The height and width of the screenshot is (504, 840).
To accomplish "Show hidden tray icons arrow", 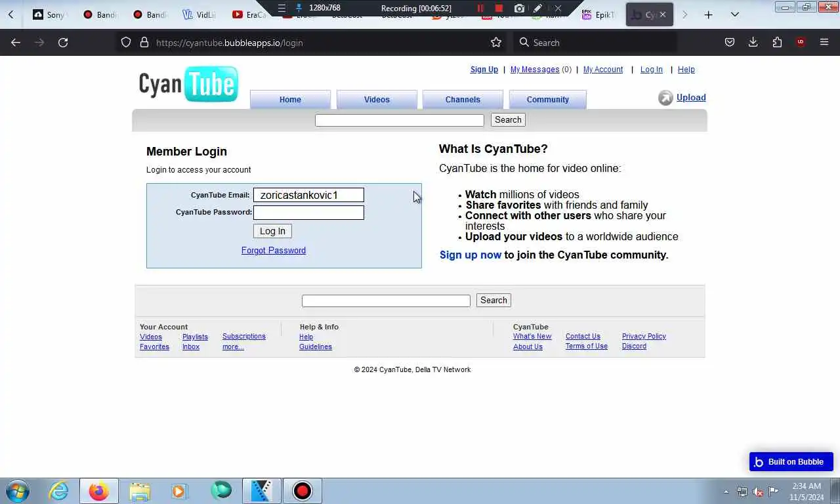I will click(726, 492).
